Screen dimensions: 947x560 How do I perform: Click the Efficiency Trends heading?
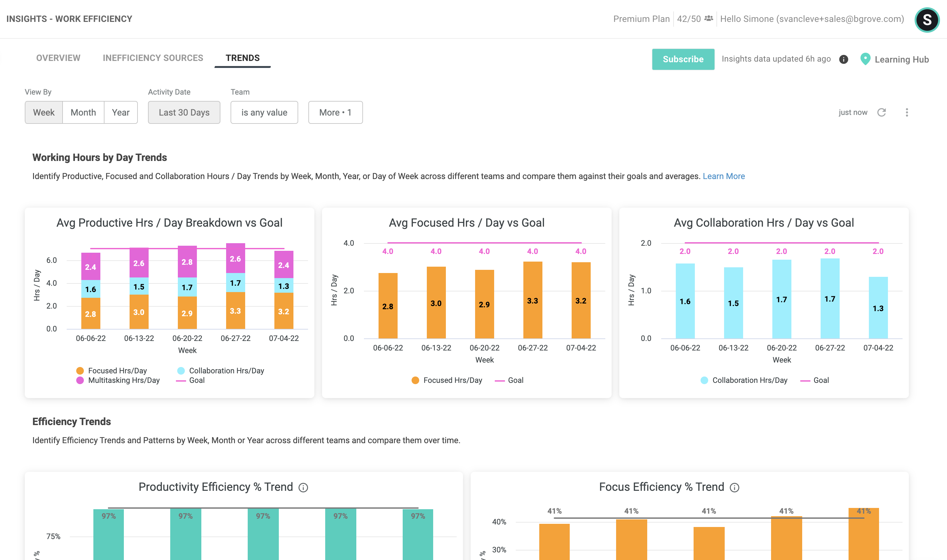point(71,422)
